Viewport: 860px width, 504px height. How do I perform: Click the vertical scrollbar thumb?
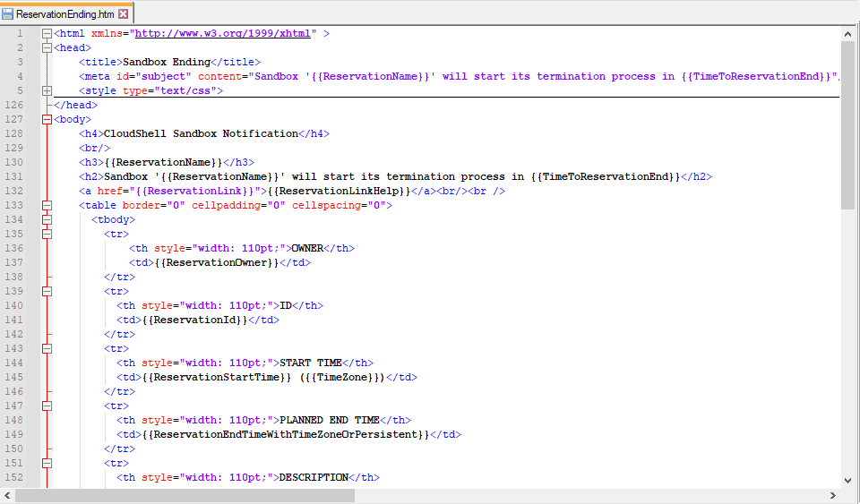(x=848, y=125)
